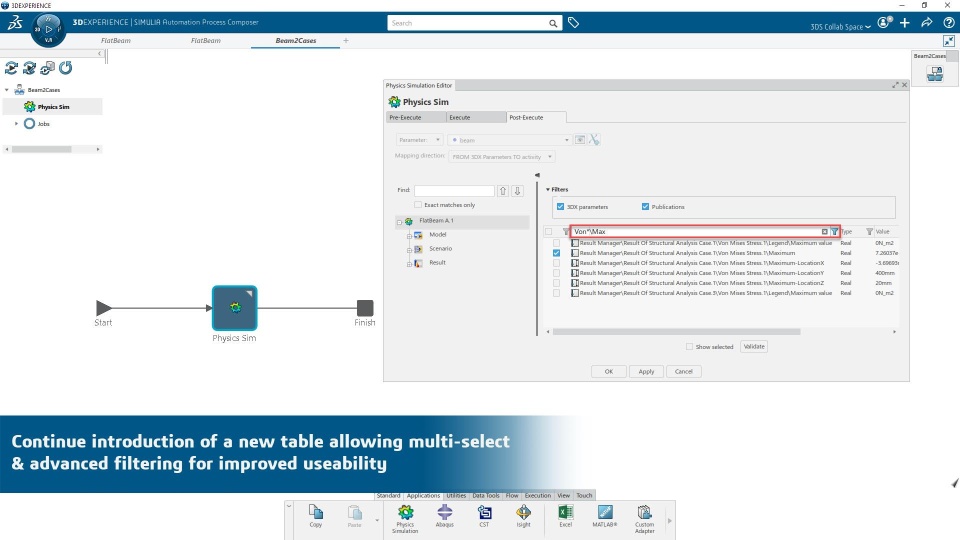Open the Data Tools toolbar tab
Image resolution: width=960 pixels, height=540 pixels.
pos(486,495)
